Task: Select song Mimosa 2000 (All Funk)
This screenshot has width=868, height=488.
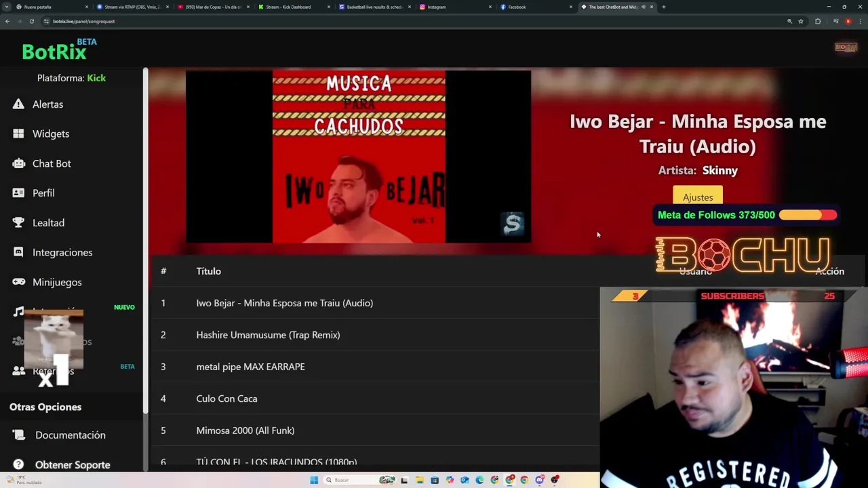Action: point(374,430)
